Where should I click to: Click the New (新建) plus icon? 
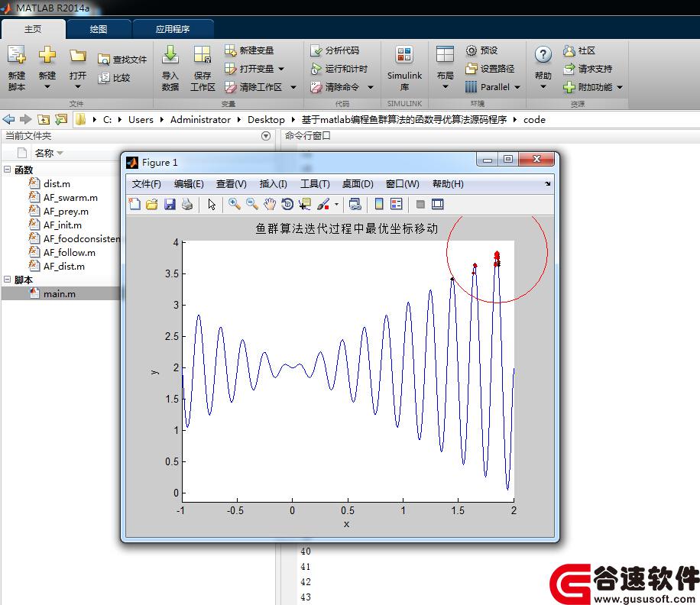[47, 55]
